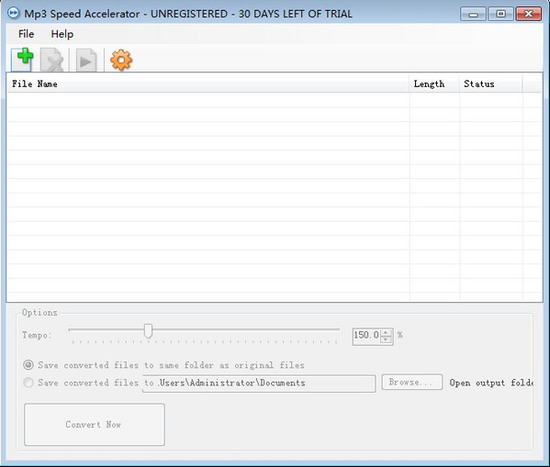This screenshot has width=550, height=467.
Task: Click the Play preview toolbar icon
Action: [x=86, y=60]
